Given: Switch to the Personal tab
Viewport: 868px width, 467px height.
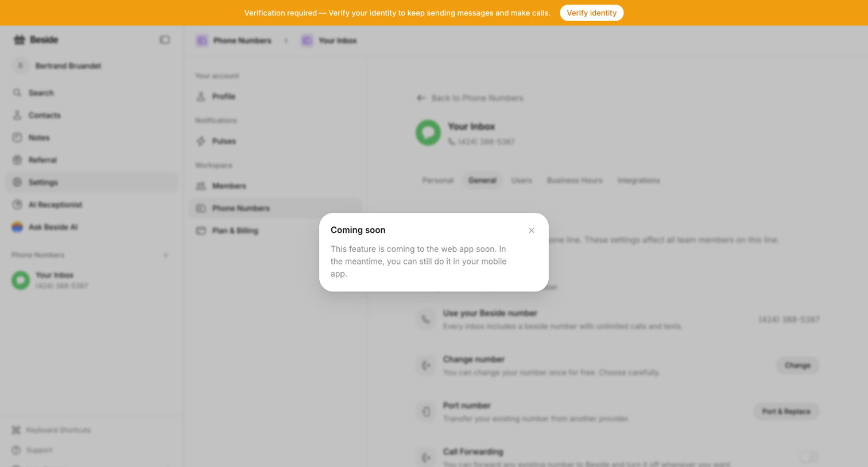Looking at the screenshot, I should (438, 180).
